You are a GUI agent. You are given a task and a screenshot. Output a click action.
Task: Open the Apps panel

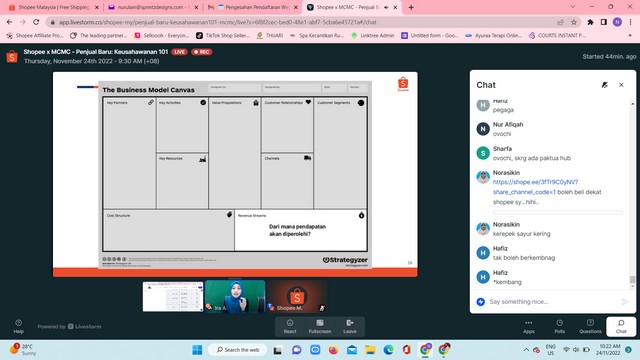tap(529, 327)
